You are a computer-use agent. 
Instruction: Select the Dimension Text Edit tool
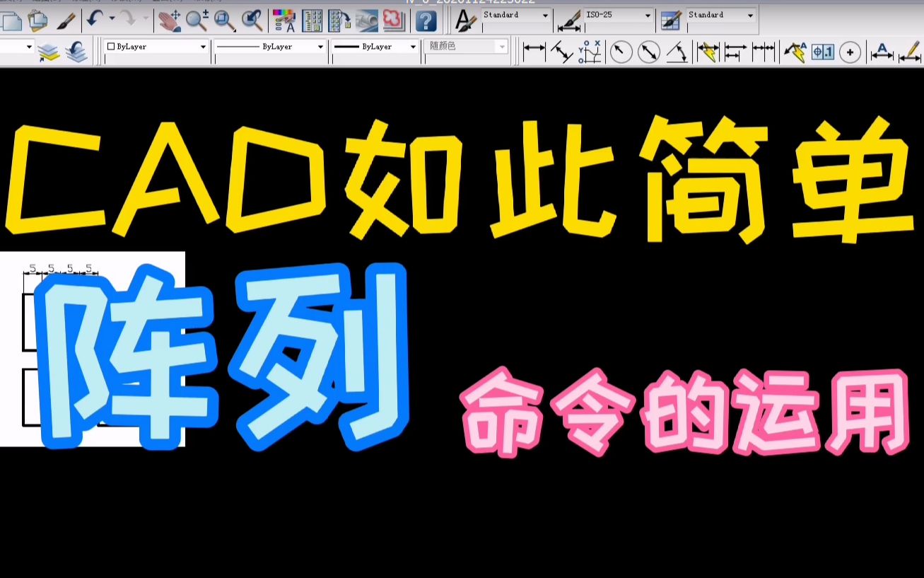pos(882,52)
